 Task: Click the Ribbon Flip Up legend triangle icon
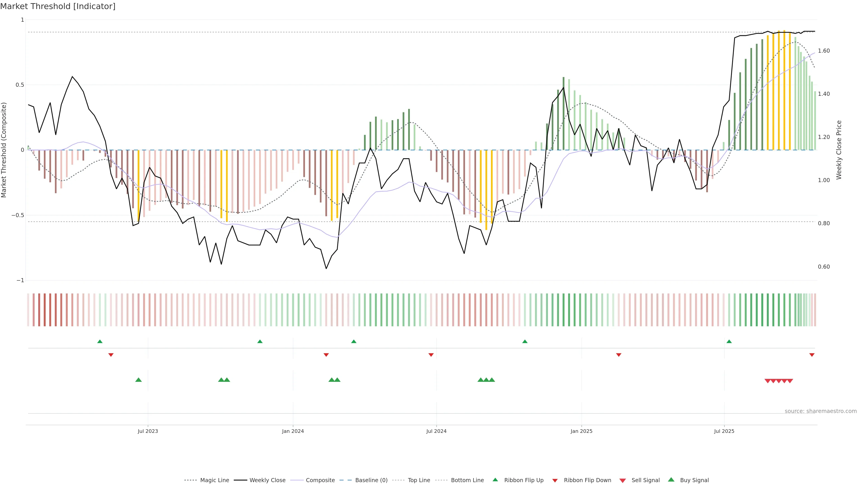(495, 480)
